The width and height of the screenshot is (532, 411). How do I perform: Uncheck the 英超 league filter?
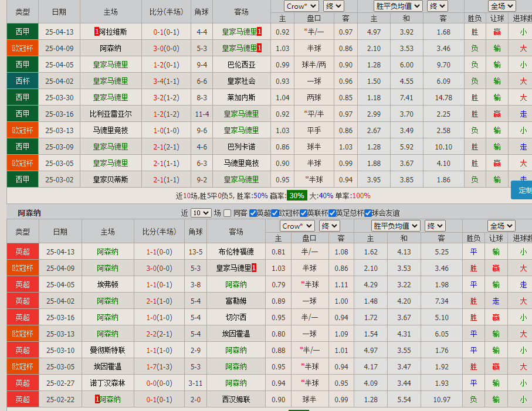tap(253, 213)
